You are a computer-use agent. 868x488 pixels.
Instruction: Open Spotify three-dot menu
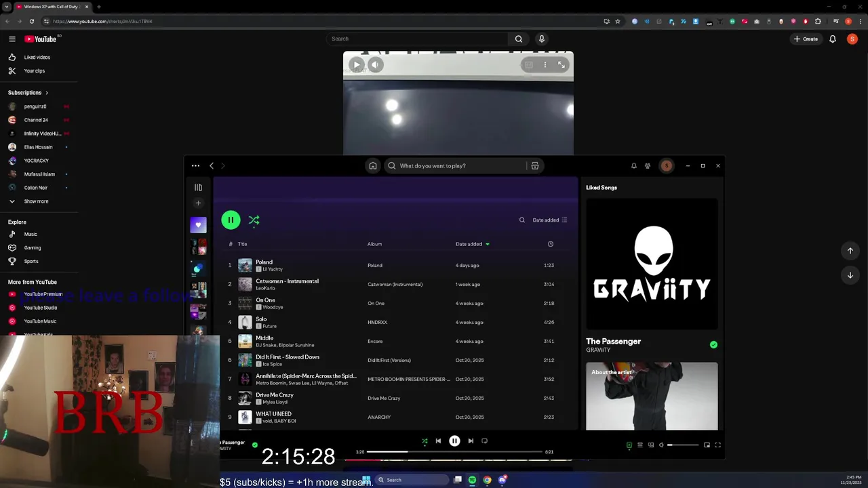click(195, 165)
